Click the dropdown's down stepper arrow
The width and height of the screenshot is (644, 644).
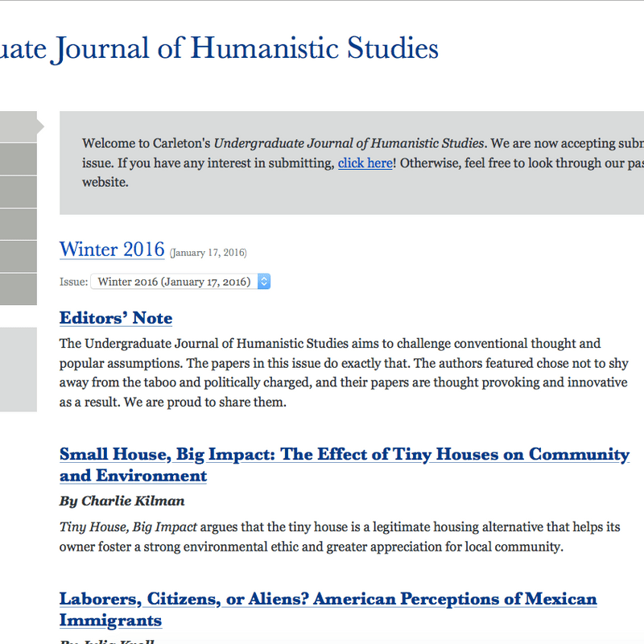[x=264, y=285]
